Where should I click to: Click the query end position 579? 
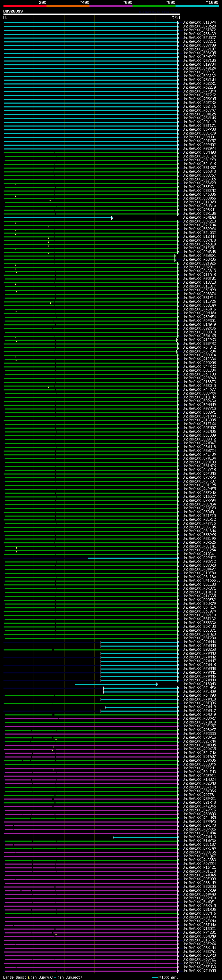click(x=175, y=17)
